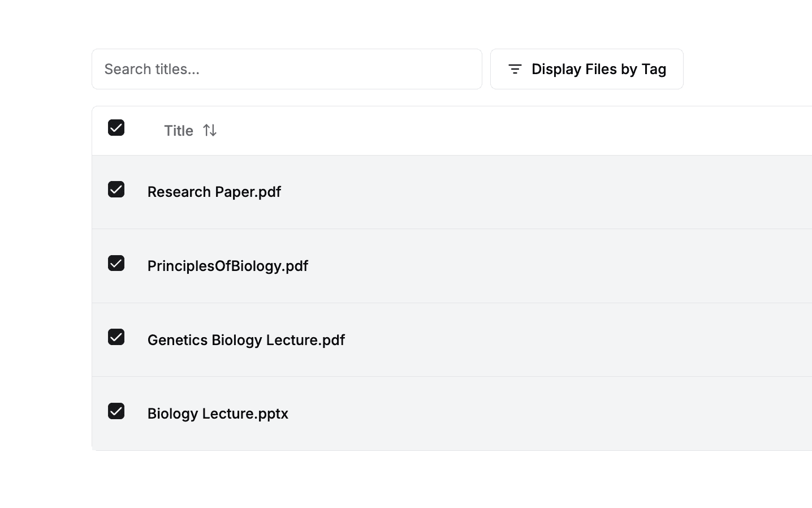Click the filter icon beside Display Files by Tag
This screenshot has height=508, width=812.
(x=515, y=69)
